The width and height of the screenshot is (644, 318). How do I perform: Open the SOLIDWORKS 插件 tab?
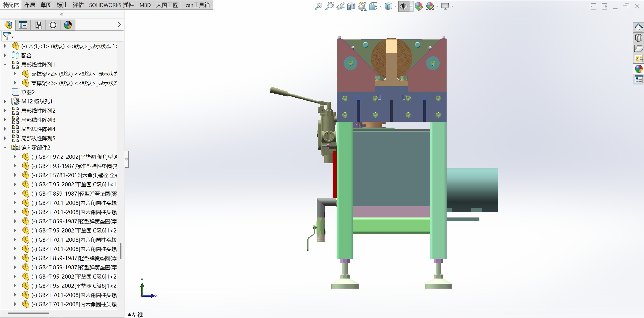point(111,5)
